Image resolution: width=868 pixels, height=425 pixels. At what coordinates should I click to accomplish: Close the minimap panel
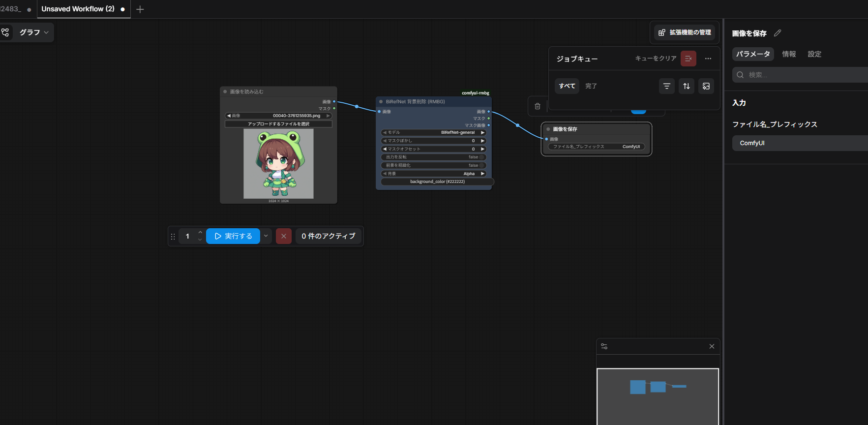(x=712, y=346)
